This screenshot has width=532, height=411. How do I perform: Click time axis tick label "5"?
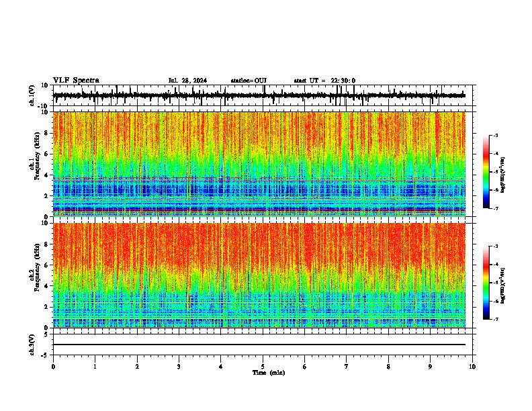tap(263, 367)
